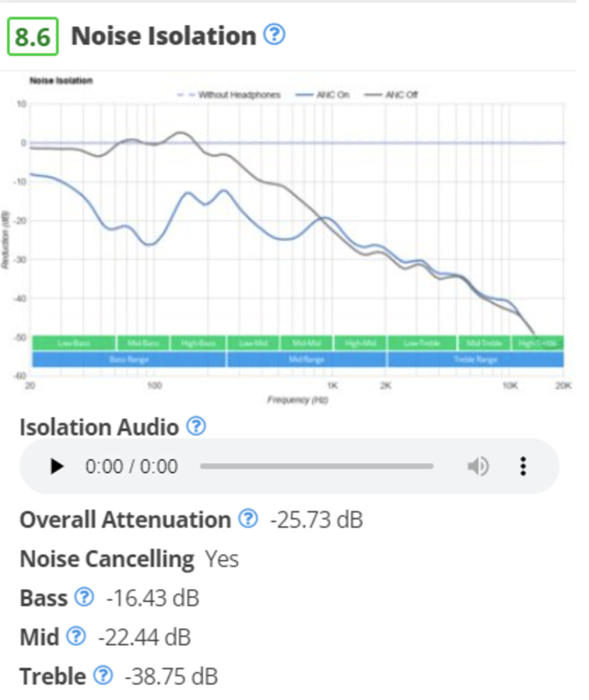Click the Noise Isolation heading text

163,36
